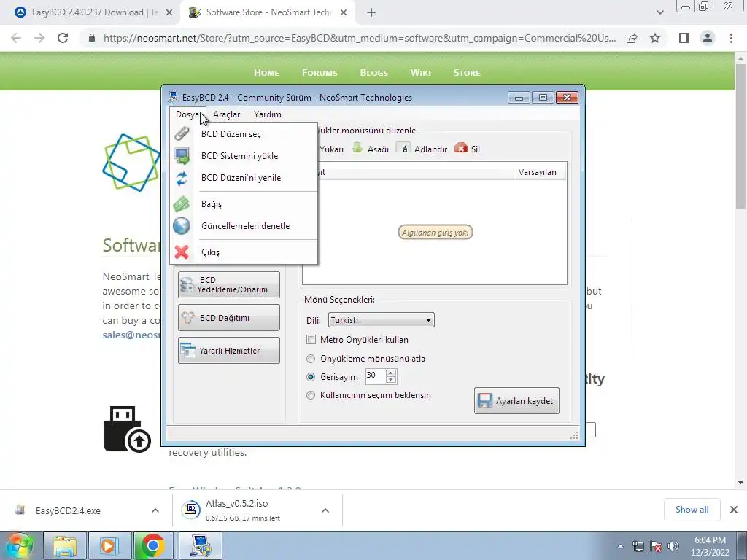Close the Chrome downloads bar
Screen dimensions: 747x560
[734, 510]
